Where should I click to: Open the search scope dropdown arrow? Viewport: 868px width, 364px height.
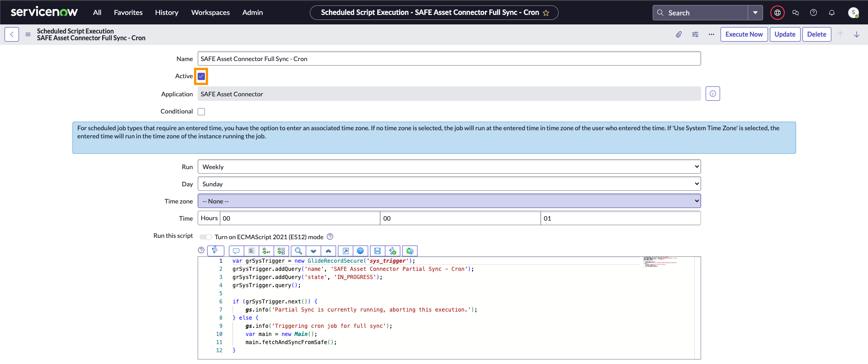[755, 13]
